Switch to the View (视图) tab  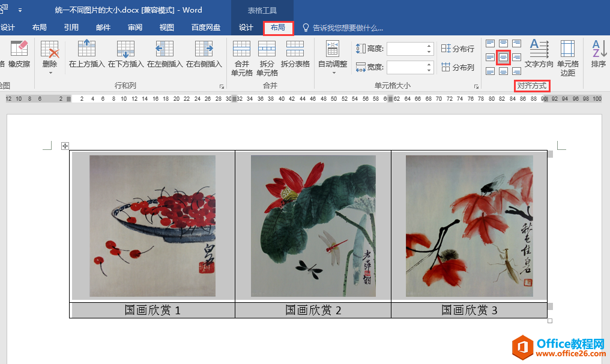(x=166, y=28)
